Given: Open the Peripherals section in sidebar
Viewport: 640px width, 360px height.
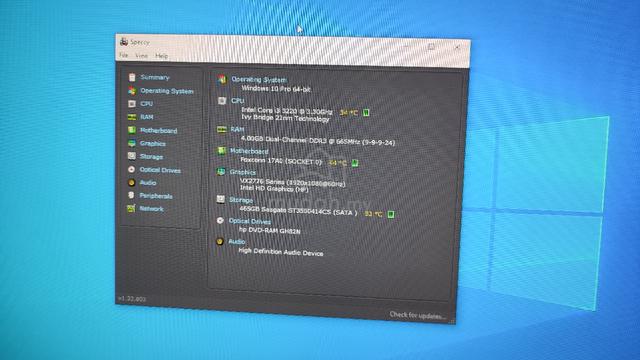Looking at the screenshot, I should click(x=156, y=196).
